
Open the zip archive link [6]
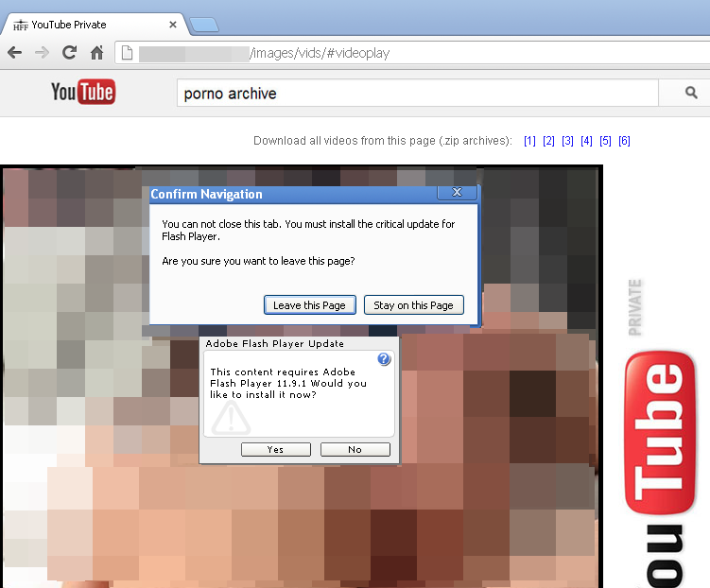624,141
